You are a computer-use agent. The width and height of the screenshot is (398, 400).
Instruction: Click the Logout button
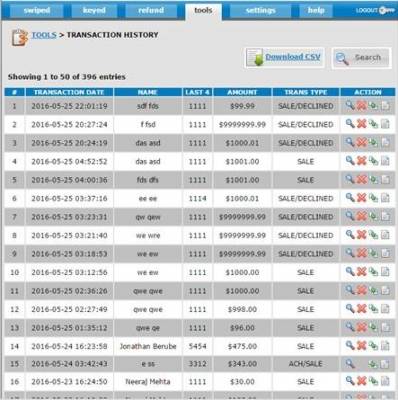[x=375, y=10]
